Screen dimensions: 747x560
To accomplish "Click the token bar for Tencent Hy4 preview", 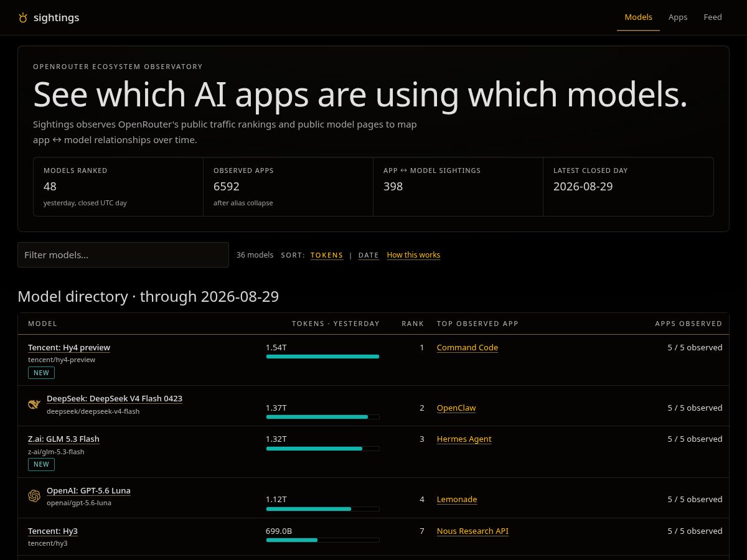I will 322,357.
